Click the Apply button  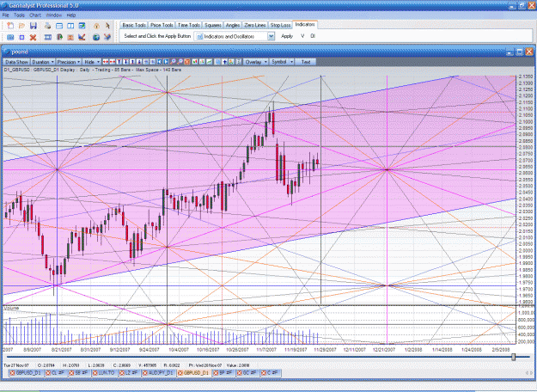(x=287, y=36)
